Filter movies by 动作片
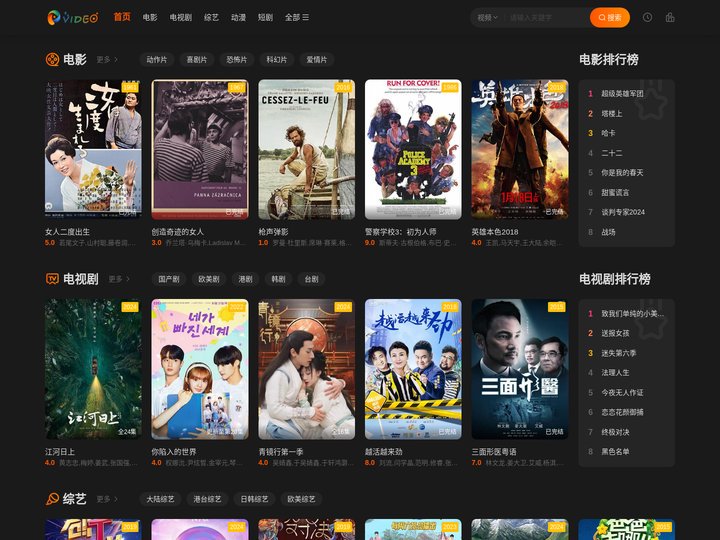Viewport: 720px width, 540px height. (157, 60)
